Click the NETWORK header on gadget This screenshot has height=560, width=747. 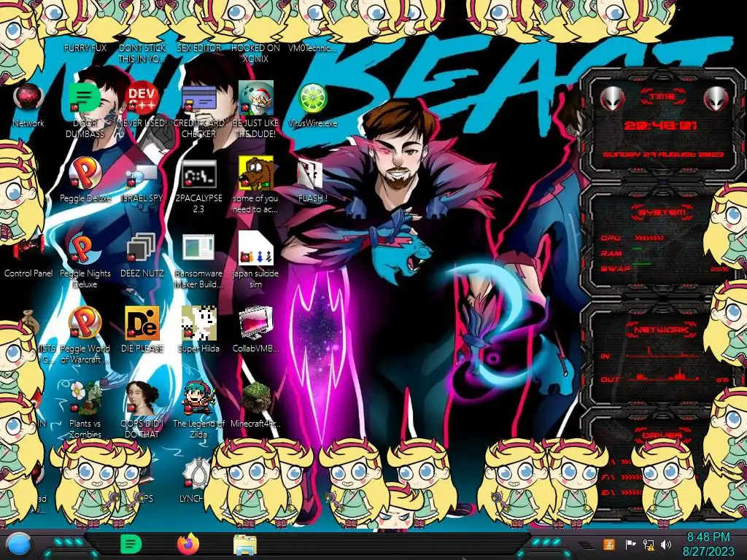[661, 330]
